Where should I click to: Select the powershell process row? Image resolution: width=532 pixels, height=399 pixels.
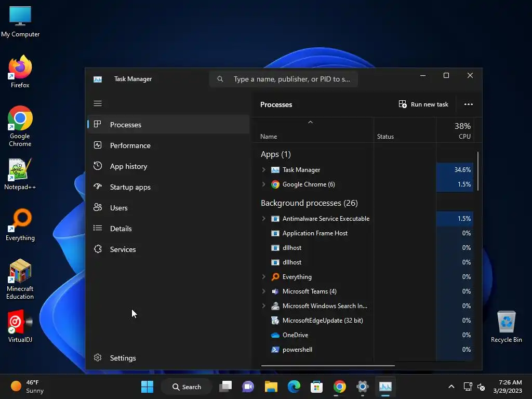tap(363, 350)
